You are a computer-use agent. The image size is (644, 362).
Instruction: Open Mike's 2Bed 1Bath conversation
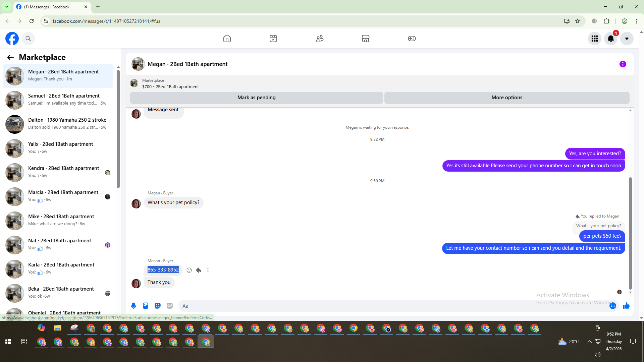58,221
